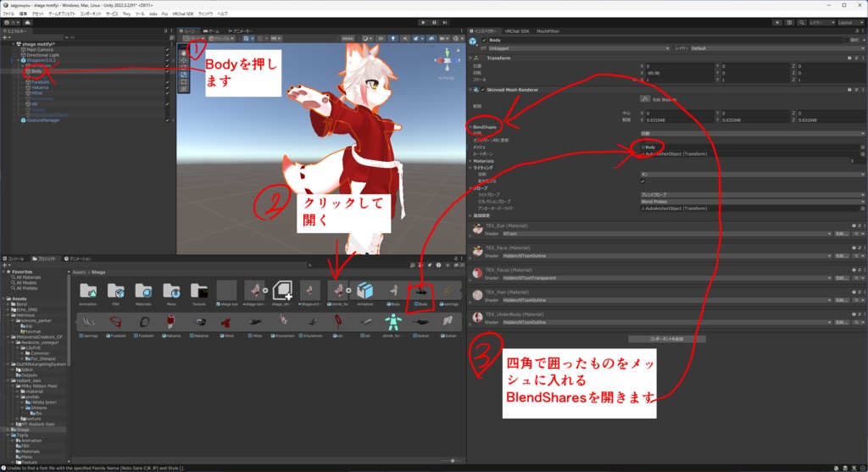This screenshot has width=868, height=472.
Task: Start Play mode with the play button
Action: click(x=423, y=23)
